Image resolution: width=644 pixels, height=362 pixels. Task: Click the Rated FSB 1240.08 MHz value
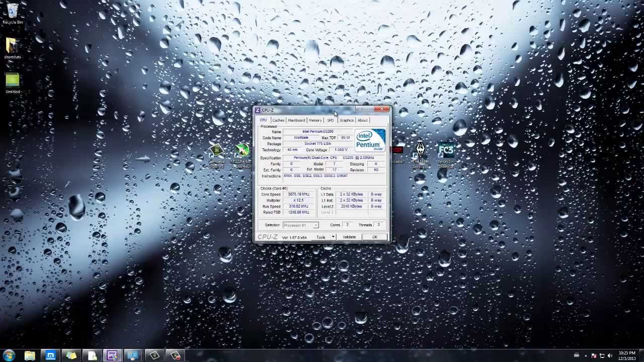(299, 213)
